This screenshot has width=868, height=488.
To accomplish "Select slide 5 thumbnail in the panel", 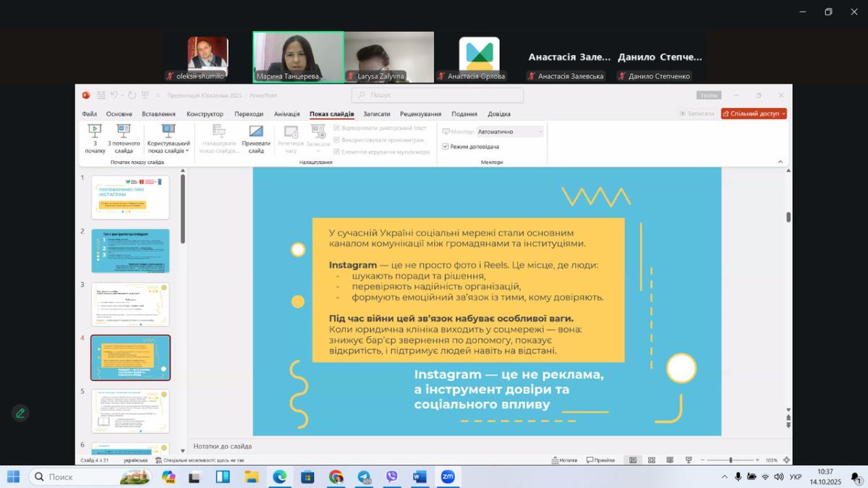I will pos(130,411).
